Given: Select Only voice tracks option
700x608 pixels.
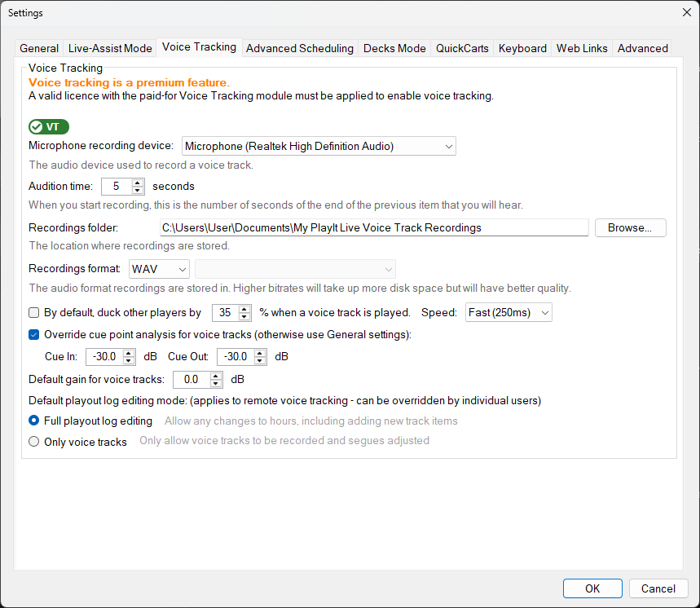Looking at the screenshot, I should click(x=34, y=442).
